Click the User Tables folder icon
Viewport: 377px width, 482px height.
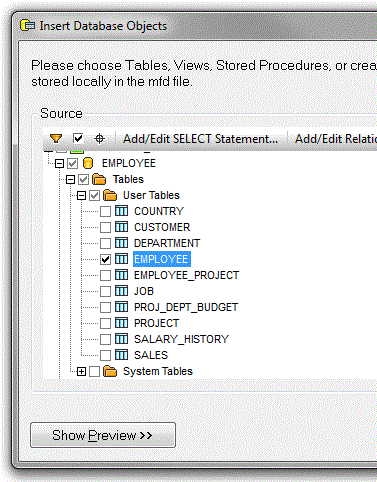110,195
